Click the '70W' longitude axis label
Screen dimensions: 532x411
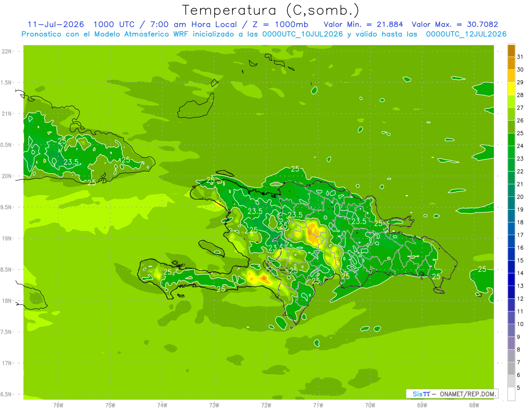click(x=370, y=405)
